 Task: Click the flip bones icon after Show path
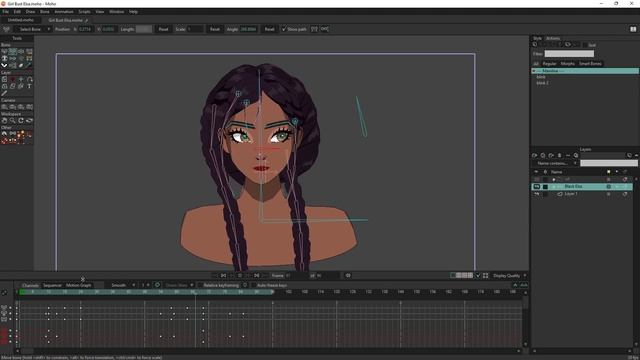[314, 29]
